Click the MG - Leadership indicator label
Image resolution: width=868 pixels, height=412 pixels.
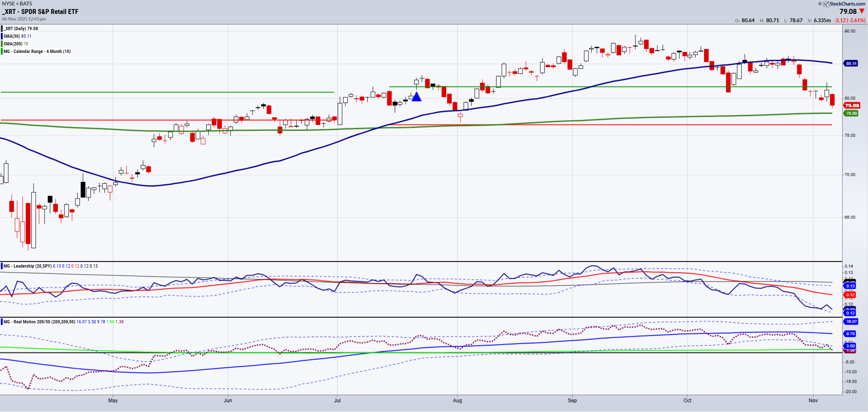click(28, 266)
